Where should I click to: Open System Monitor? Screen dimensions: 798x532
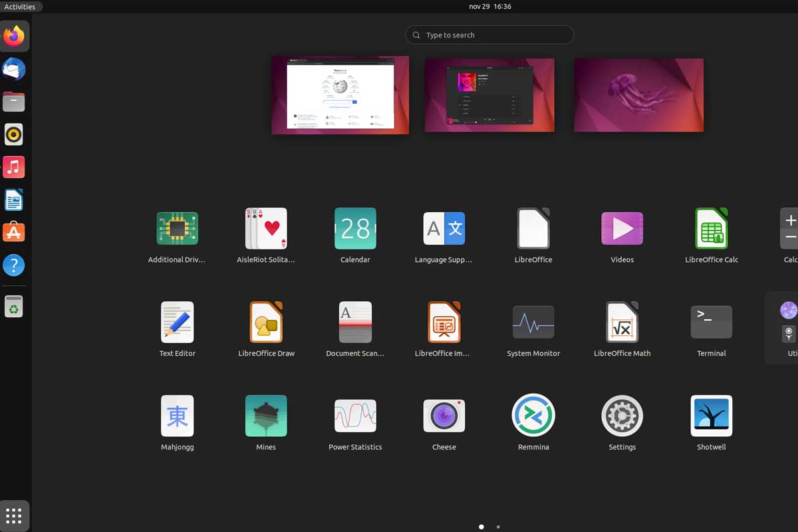click(533, 322)
